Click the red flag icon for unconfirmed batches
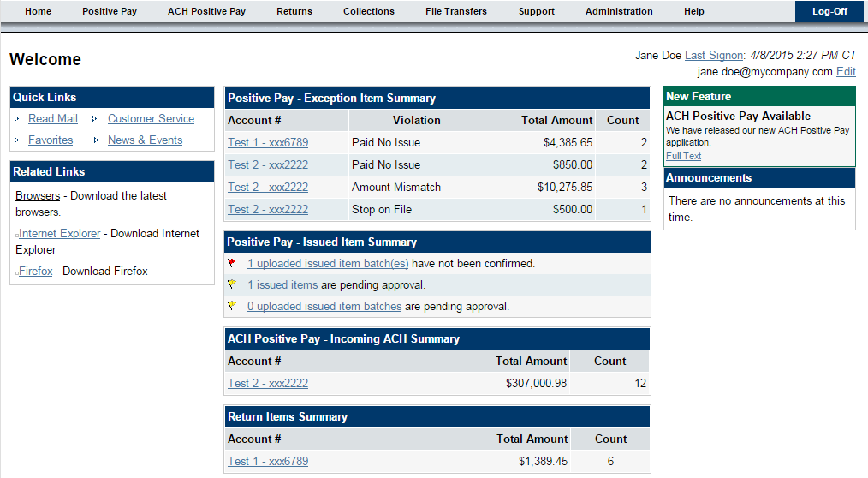This screenshot has height=478, width=868. pos(232,263)
